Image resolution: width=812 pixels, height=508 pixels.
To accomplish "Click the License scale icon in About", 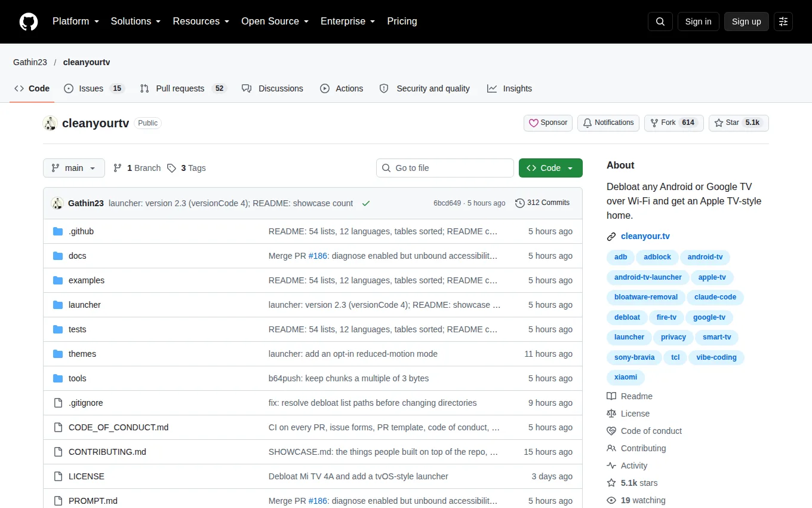I will (x=611, y=414).
